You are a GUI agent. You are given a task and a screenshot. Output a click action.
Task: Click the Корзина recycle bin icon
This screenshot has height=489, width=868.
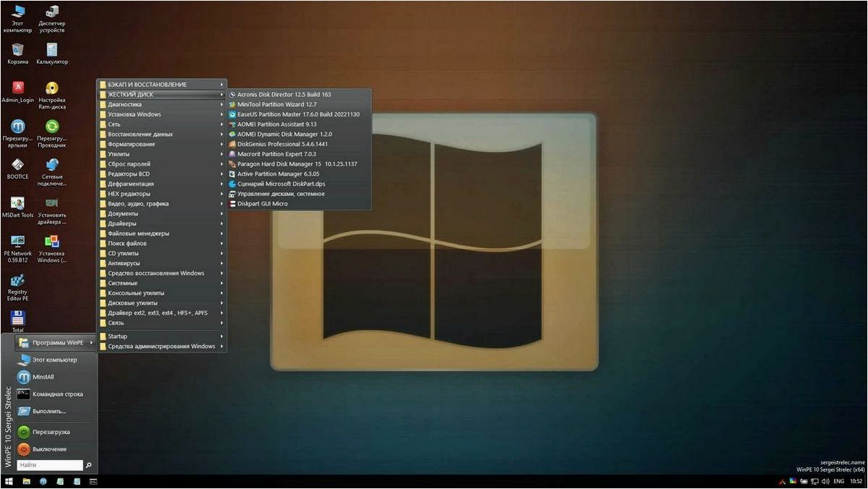pyautogui.click(x=17, y=54)
